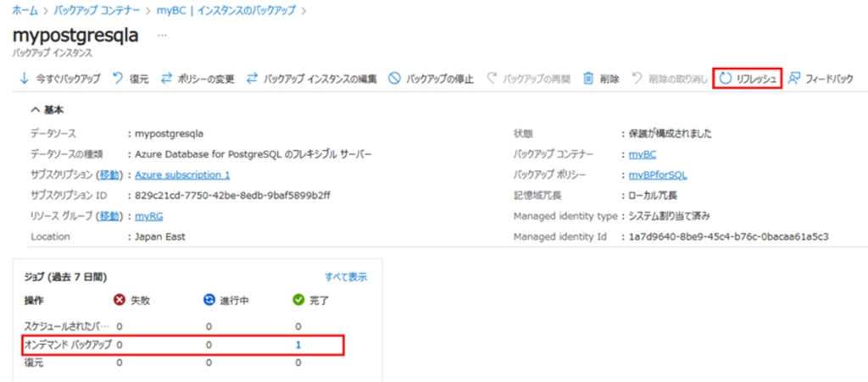The width and height of the screenshot is (868, 382).
Task: Open the myBC backup container value link
Action: coord(643,154)
